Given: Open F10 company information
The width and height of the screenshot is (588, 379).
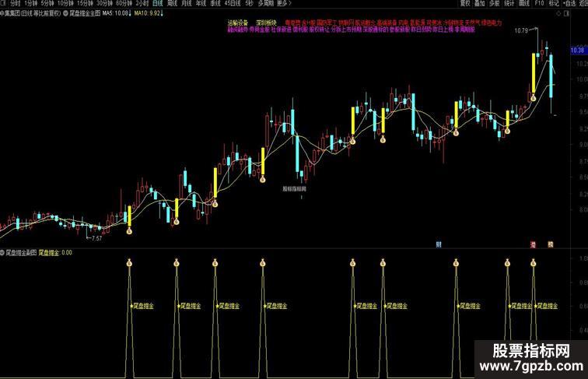Looking at the screenshot, I should (x=539, y=3).
